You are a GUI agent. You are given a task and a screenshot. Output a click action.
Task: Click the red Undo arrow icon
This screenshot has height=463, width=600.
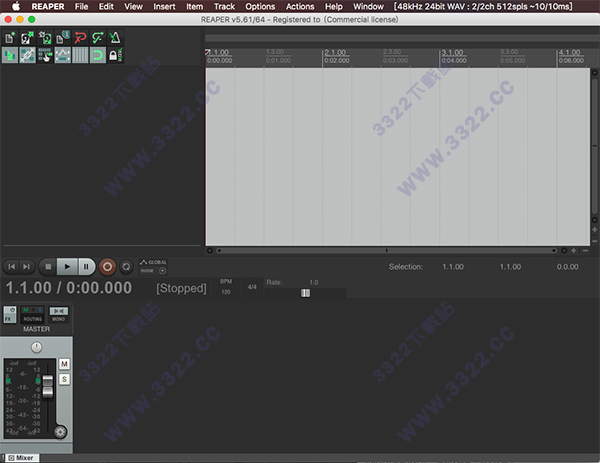click(80, 37)
